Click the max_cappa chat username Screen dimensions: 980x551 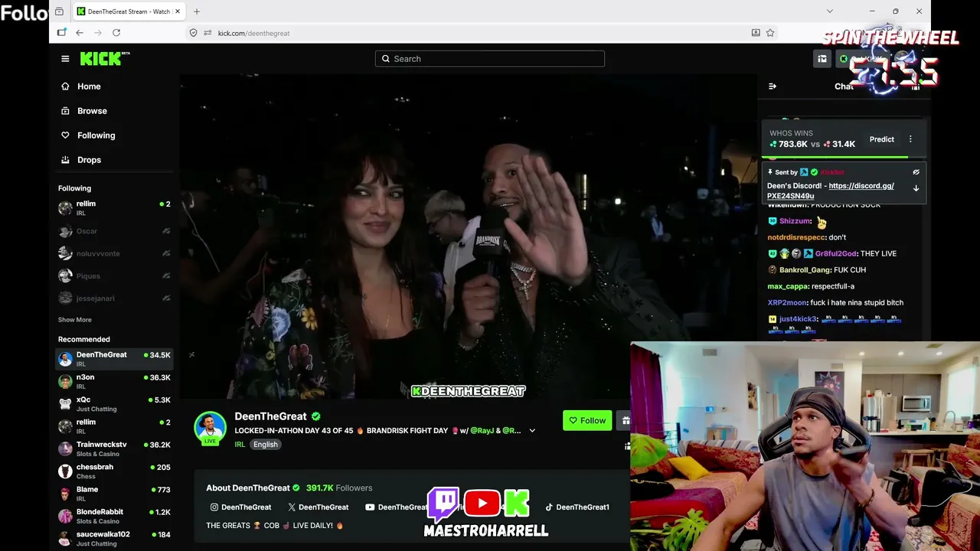788,286
